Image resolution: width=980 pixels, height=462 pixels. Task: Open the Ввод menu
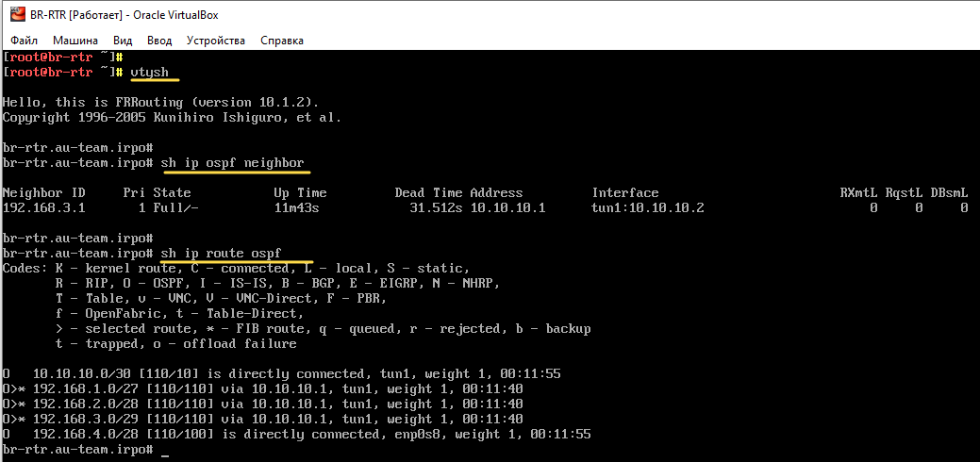pos(159,41)
